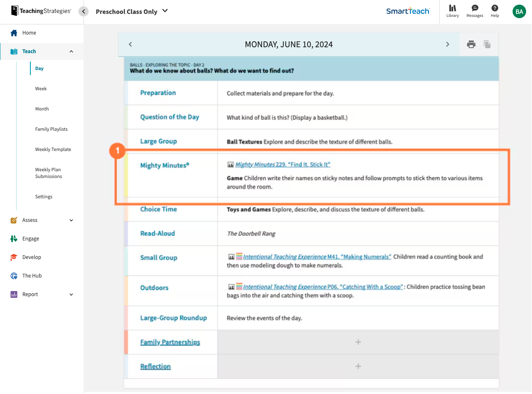The width and height of the screenshot is (532, 394).
Task: Advance to the next day with the right arrow
Action: 447,44
